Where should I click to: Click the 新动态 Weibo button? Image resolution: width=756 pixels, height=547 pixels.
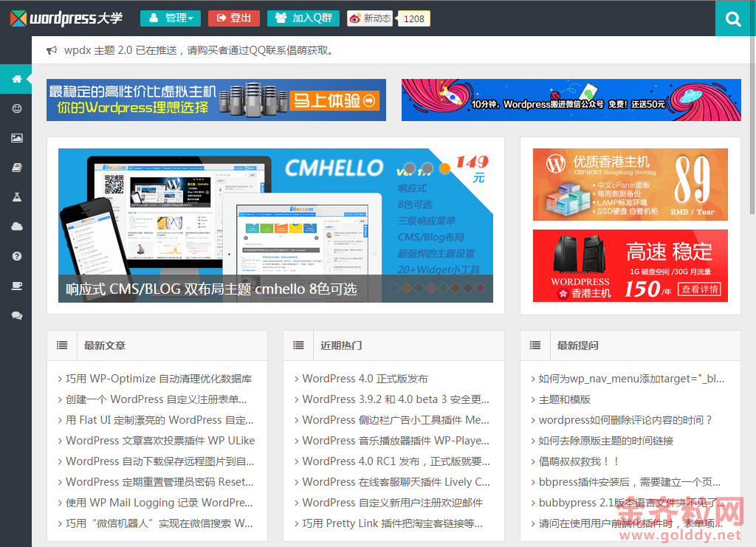click(x=370, y=18)
